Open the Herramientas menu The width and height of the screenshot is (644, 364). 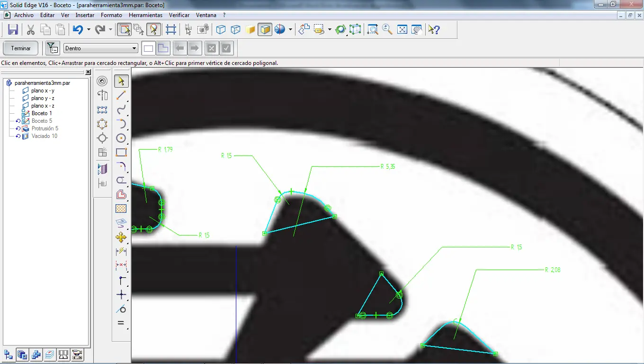point(145,15)
